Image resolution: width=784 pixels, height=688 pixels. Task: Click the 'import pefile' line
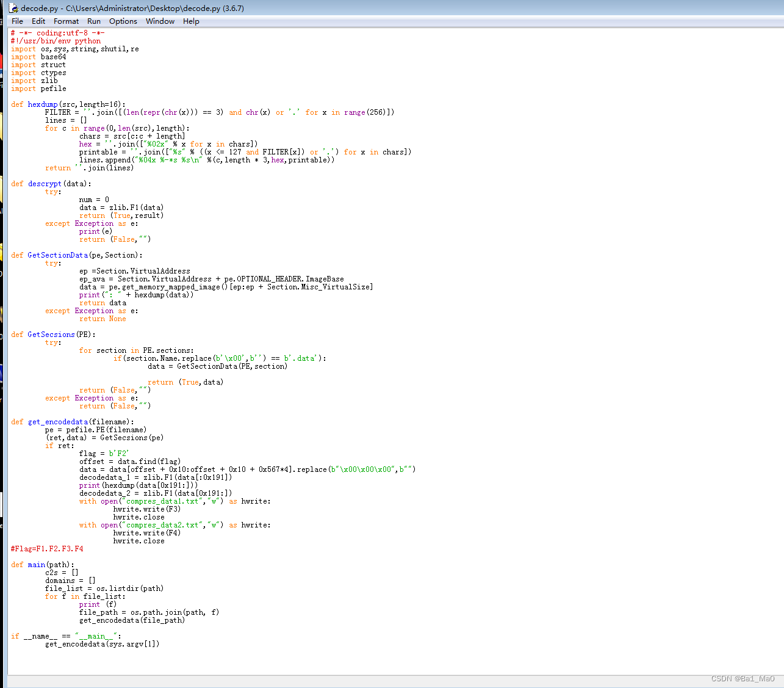pyautogui.click(x=38, y=89)
